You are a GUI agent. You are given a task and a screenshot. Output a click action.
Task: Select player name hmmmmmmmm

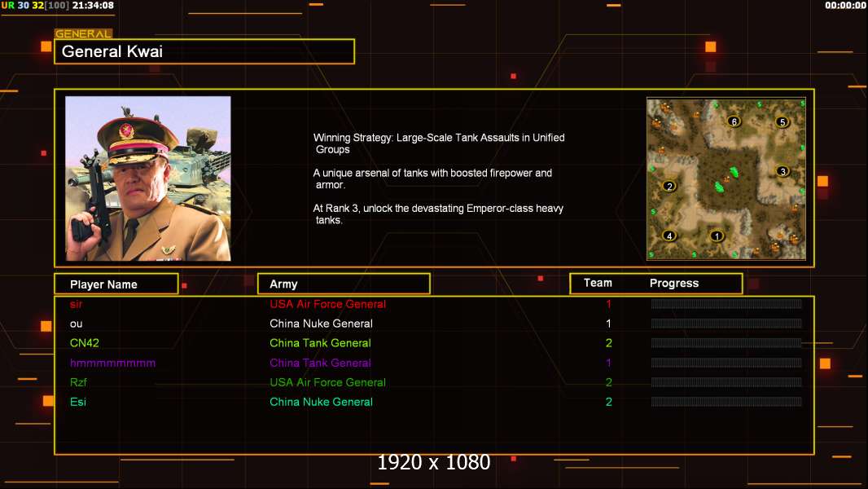click(112, 363)
